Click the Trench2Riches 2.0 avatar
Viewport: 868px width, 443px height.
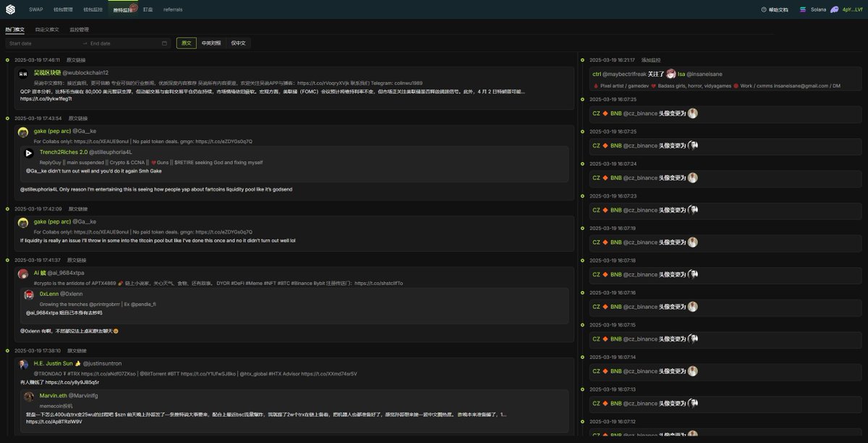(29, 153)
